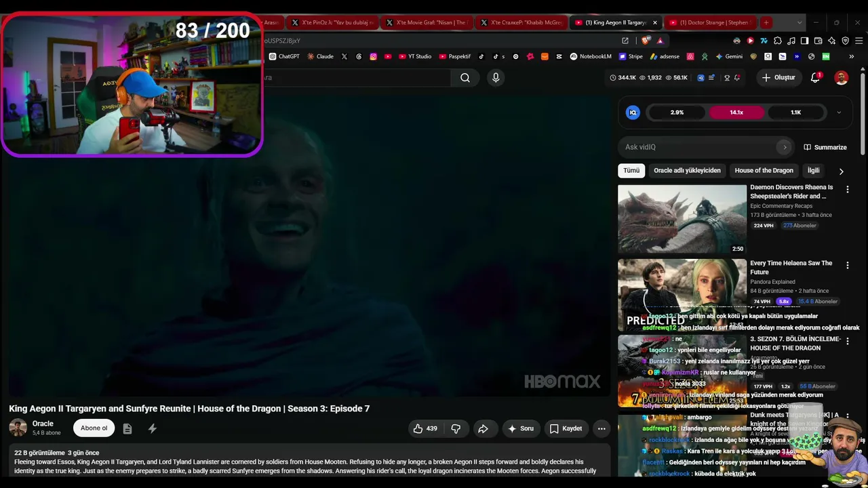
Task: Open the NotebookLM bookmark
Action: [x=591, y=57]
